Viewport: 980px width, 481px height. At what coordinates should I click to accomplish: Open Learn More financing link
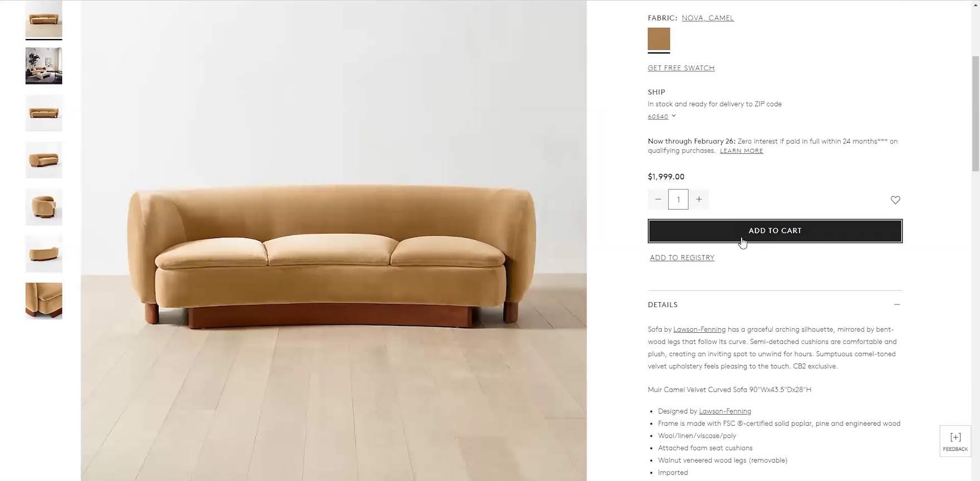741,151
